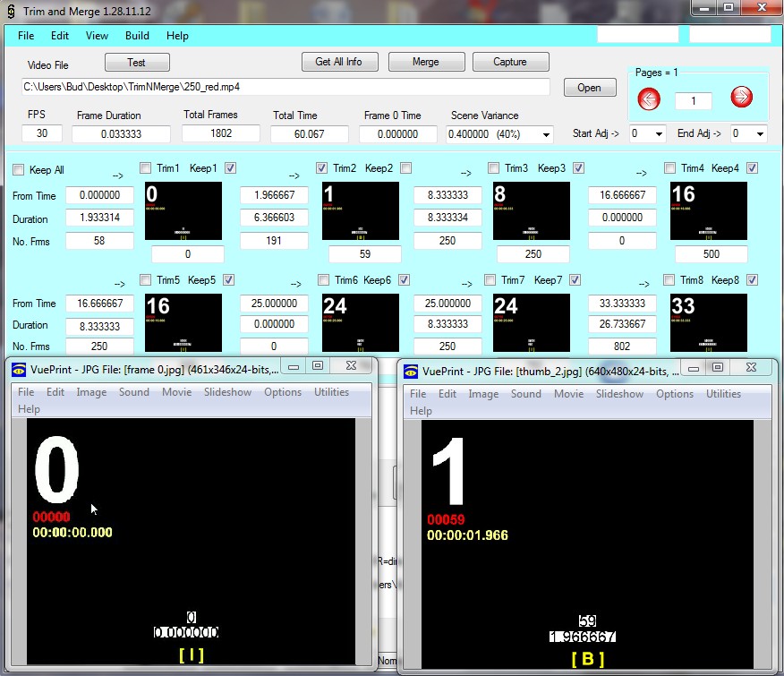
Task: Uncheck the Keep1 checkbox
Action: point(230,168)
